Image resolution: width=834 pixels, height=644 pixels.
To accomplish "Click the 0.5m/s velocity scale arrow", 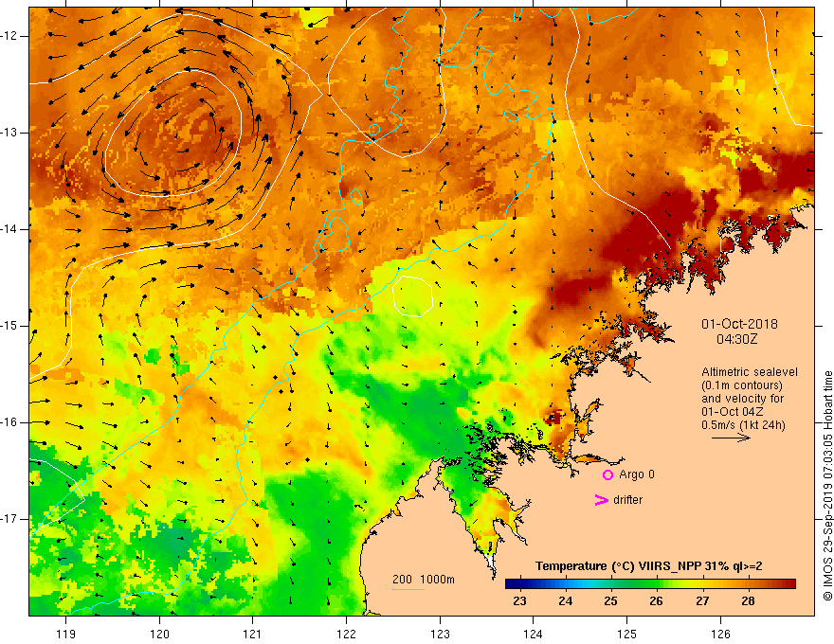I will click(x=731, y=438).
